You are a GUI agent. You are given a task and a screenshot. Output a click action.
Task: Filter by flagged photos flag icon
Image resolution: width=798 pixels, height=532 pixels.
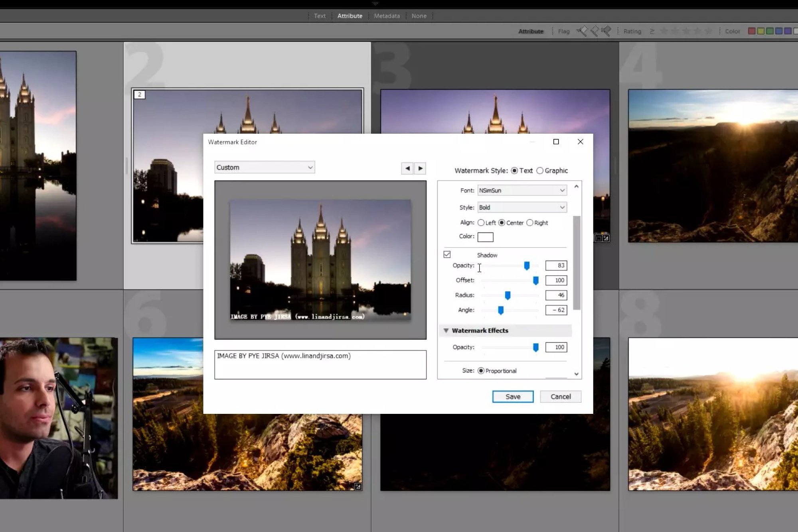coord(582,31)
